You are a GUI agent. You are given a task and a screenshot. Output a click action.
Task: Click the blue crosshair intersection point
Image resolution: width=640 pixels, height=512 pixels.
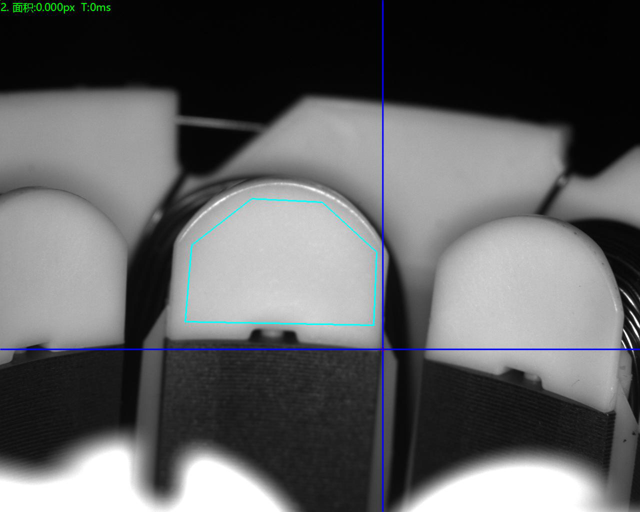coord(383,349)
